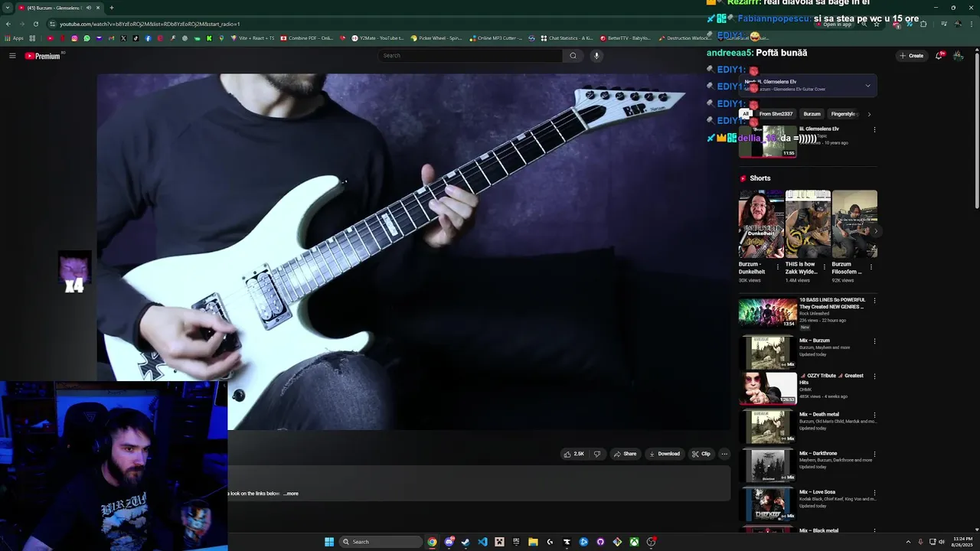
Task: Open Discord from taskbar
Action: [x=449, y=542]
